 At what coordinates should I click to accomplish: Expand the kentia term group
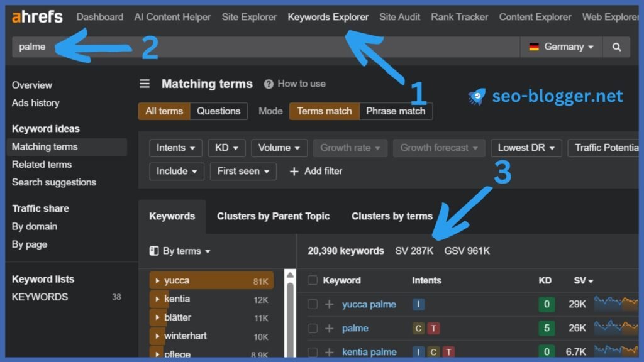point(157,299)
